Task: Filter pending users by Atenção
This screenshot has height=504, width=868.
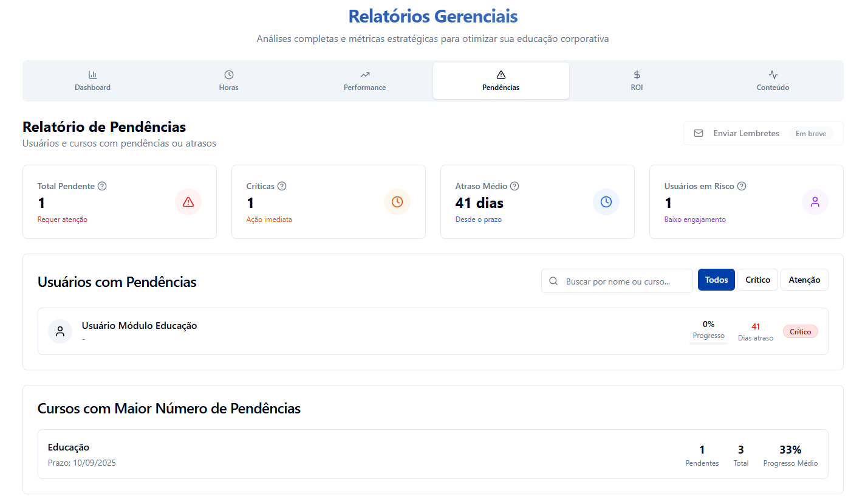Action: tap(804, 280)
